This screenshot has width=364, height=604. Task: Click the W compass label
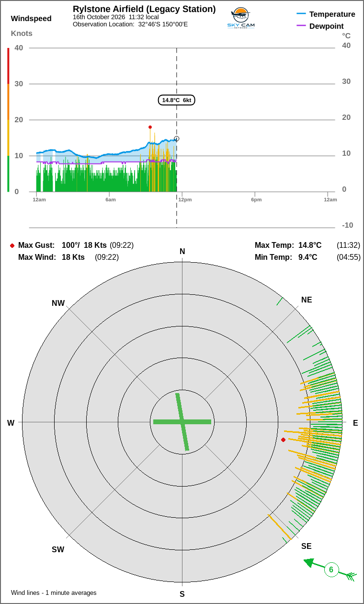[11, 423]
